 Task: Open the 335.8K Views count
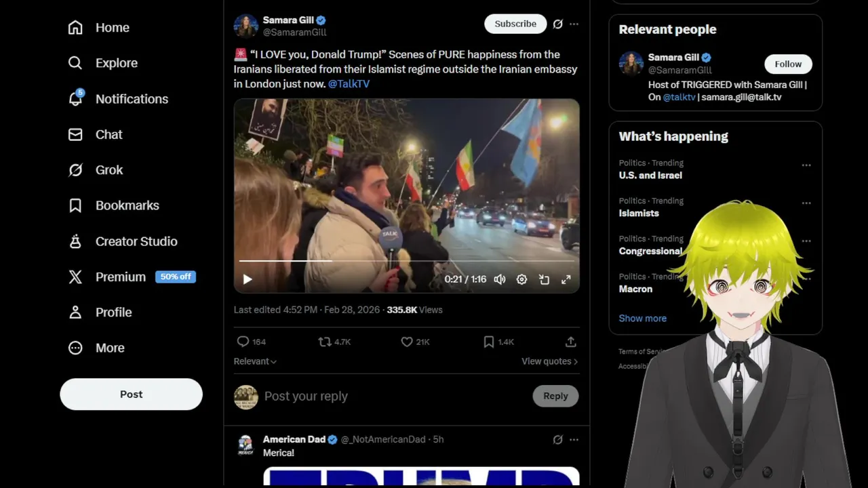(414, 310)
